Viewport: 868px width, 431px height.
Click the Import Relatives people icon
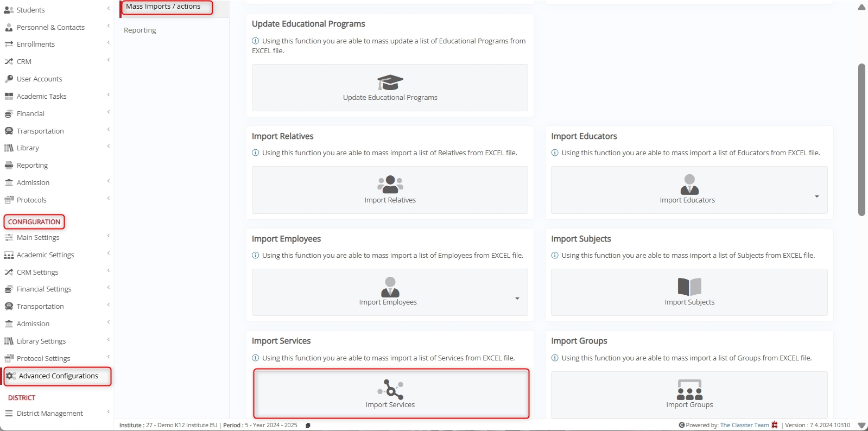point(390,184)
